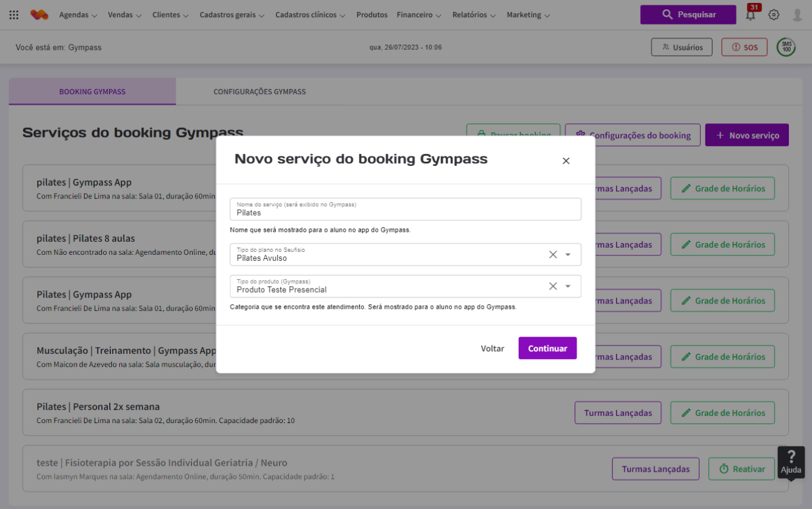The image size is (812, 509).
Task: Switch to Configurações Gympass tab
Action: (260, 92)
